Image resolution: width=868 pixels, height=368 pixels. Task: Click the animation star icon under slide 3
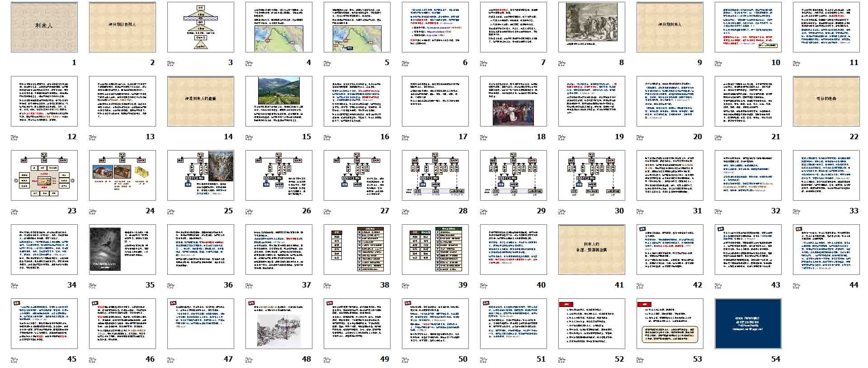[x=171, y=63]
